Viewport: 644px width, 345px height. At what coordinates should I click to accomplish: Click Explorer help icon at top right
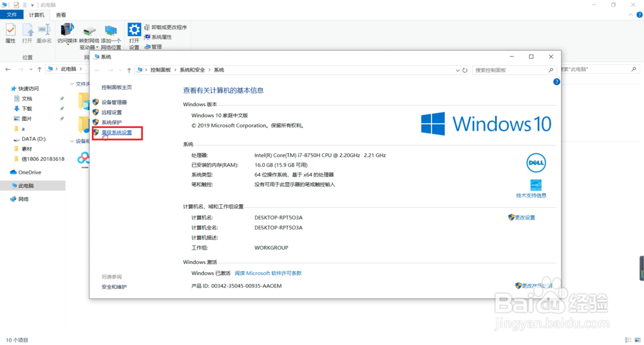point(639,15)
